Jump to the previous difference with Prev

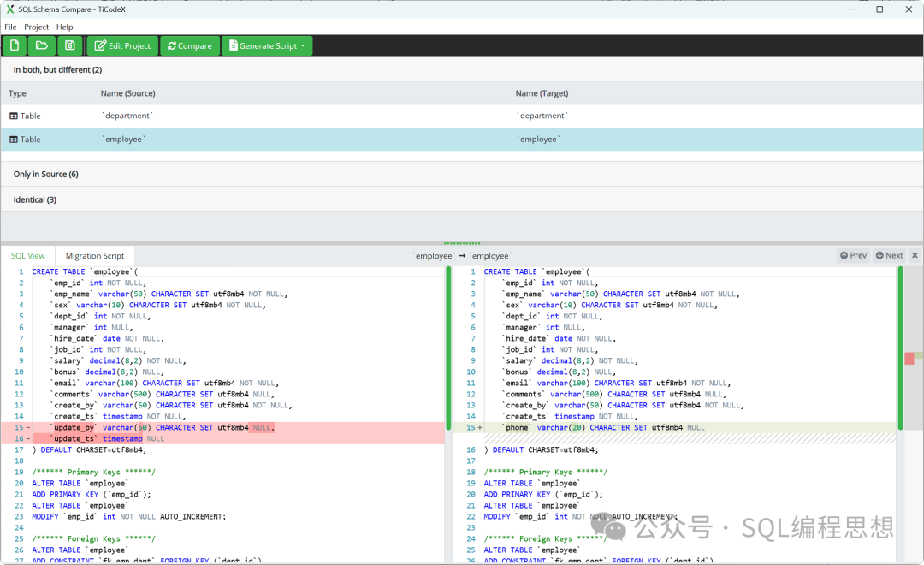[853, 255]
